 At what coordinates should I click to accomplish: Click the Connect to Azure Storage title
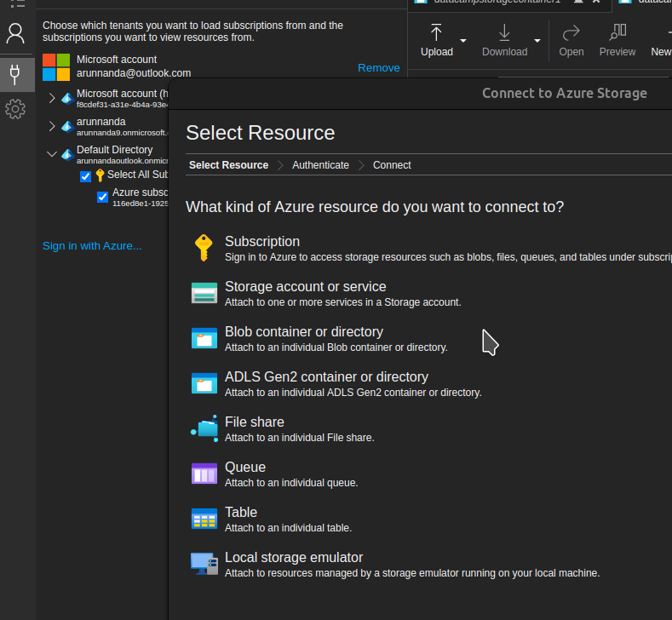click(565, 94)
